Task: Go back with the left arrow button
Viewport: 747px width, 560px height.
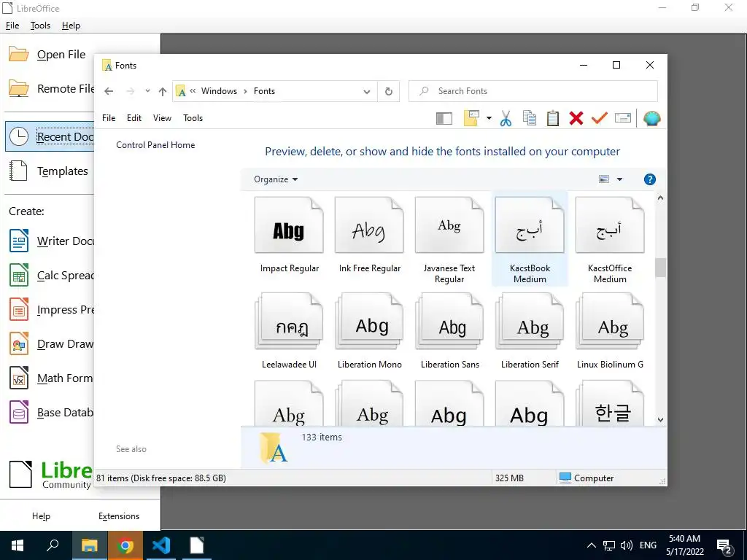Action: 109,91
